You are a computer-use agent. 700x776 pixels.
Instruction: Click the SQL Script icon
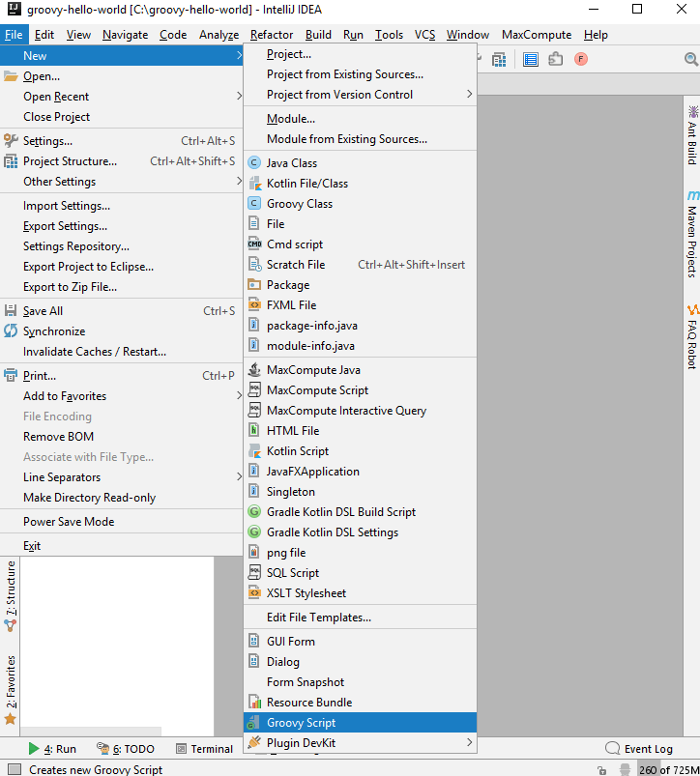click(x=254, y=573)
